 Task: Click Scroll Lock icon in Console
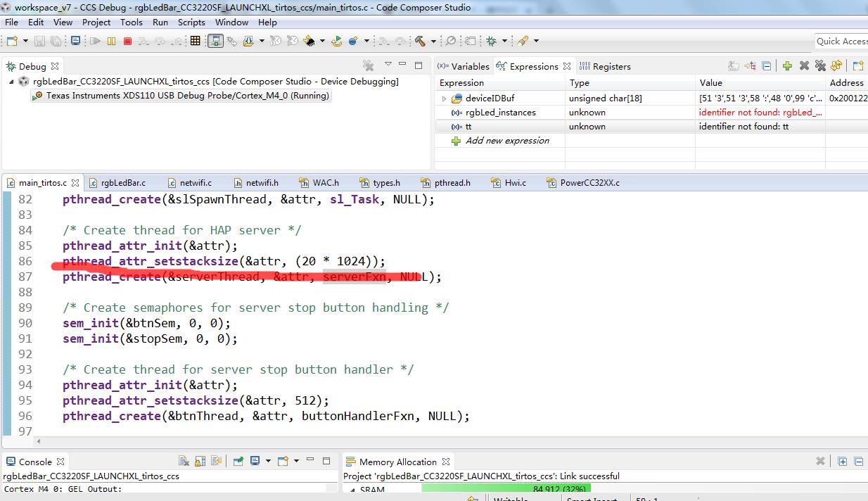coord(200,462)
